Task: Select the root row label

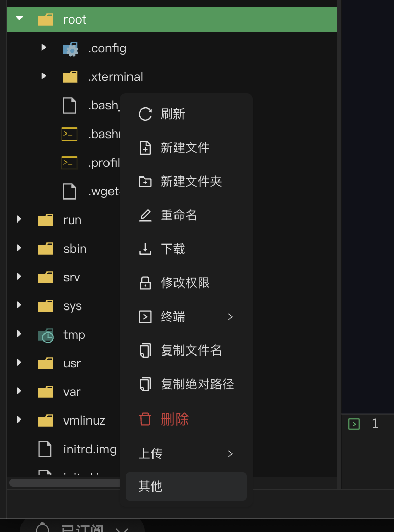Action: (75, 19)
